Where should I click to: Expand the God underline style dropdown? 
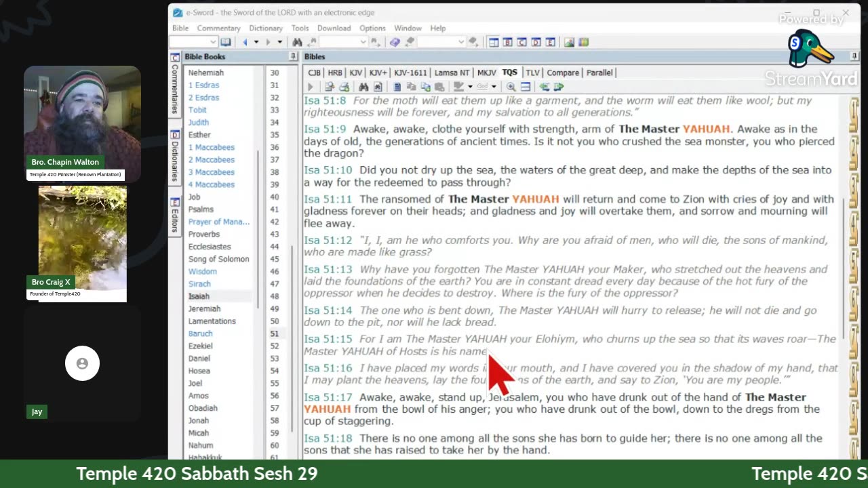click(494, 87)
